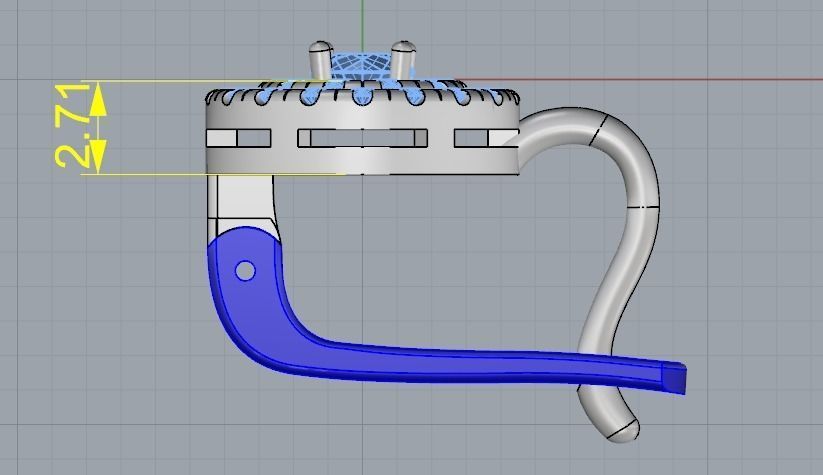Pick the top dimension arrowhead
Image resolution: width=823 pixels, height=475 pixels.
coord(98,99)
